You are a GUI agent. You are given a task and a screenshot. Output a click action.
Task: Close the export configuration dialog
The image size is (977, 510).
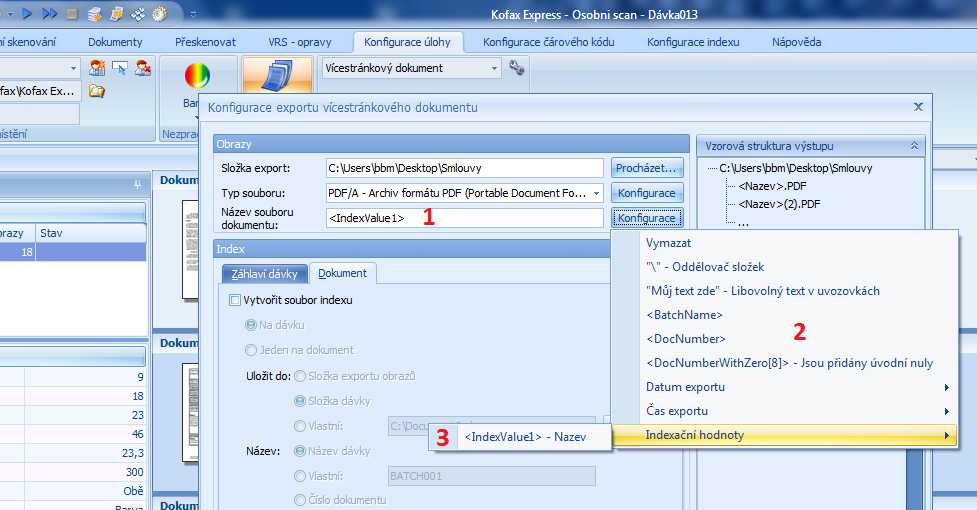click(918, 107)
